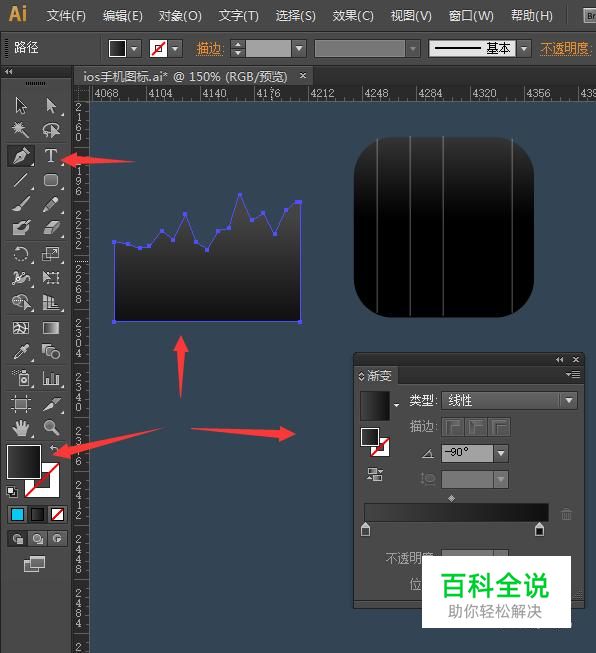Change the screen mode

(34, 564)
